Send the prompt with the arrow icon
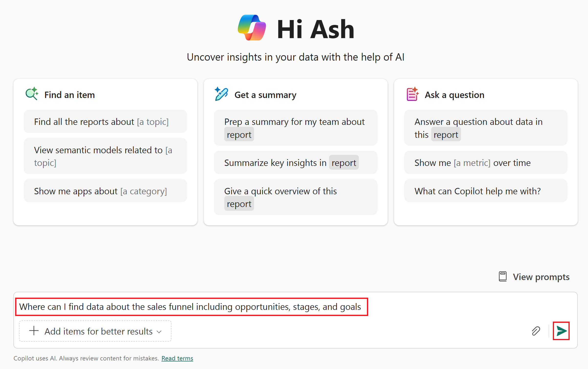Image resolution: width=588 pixels, height=369 pixels. click(561, 331)
